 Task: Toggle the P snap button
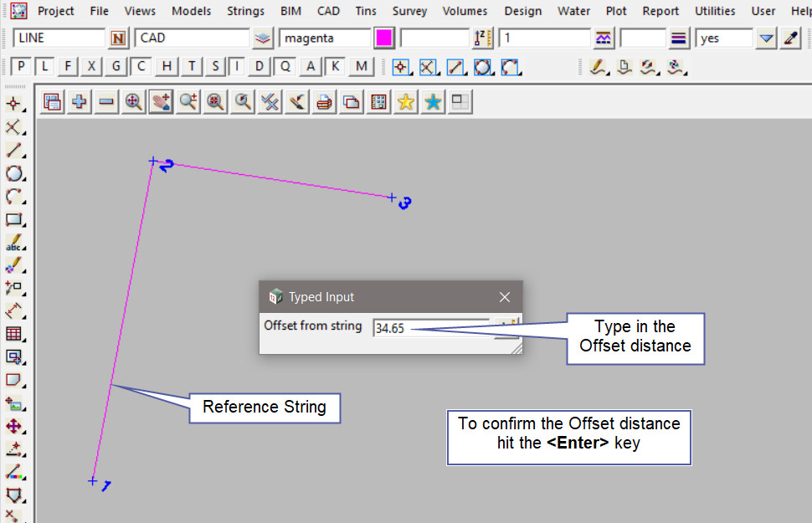[22, 67]
